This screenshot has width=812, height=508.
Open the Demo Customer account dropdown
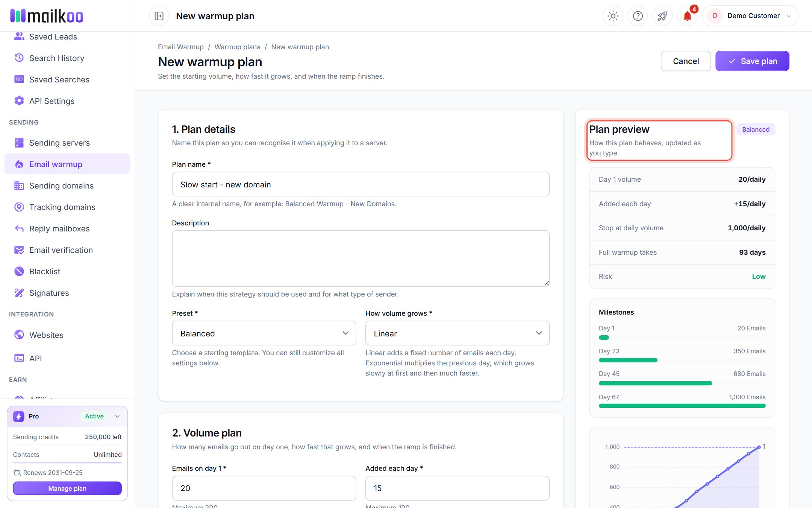pyautogui.click(x=750, y=16)
